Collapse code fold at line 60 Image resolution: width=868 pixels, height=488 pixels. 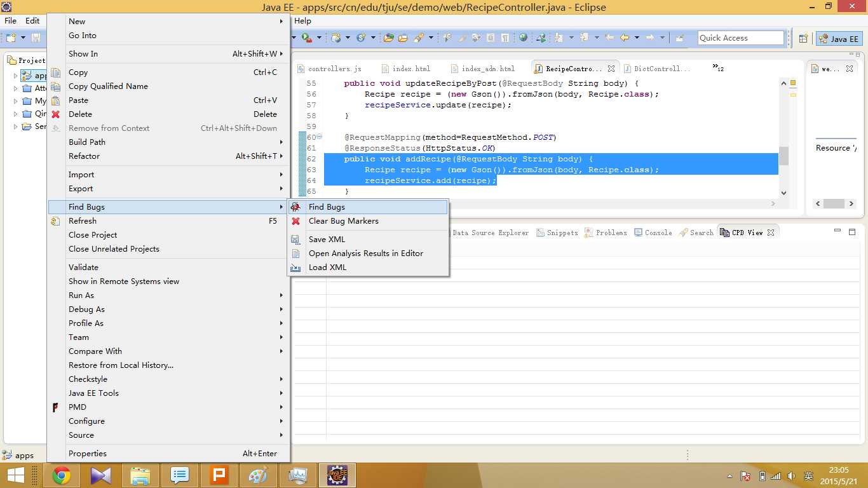click(x=319, y=137)
